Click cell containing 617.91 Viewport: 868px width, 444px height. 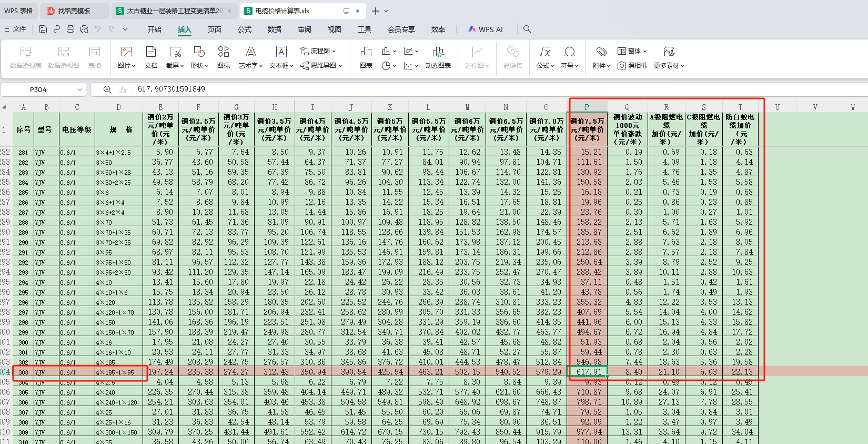588,372
